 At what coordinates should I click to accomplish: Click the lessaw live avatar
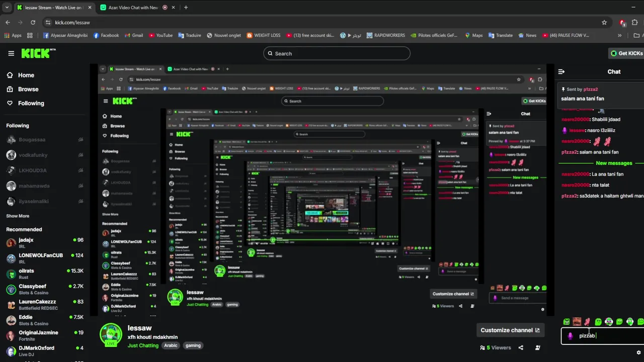(x=111, y=335)
